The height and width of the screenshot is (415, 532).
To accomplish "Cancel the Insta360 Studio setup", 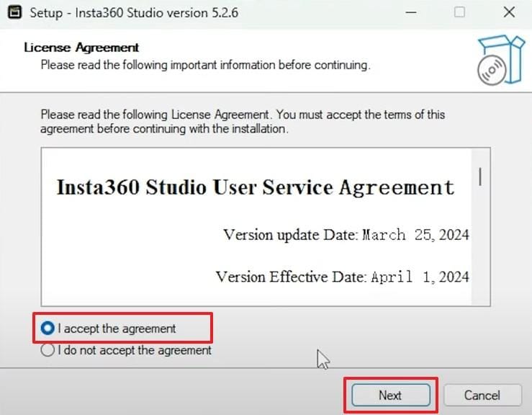I will pyautogui.click(x=482, y=395).
